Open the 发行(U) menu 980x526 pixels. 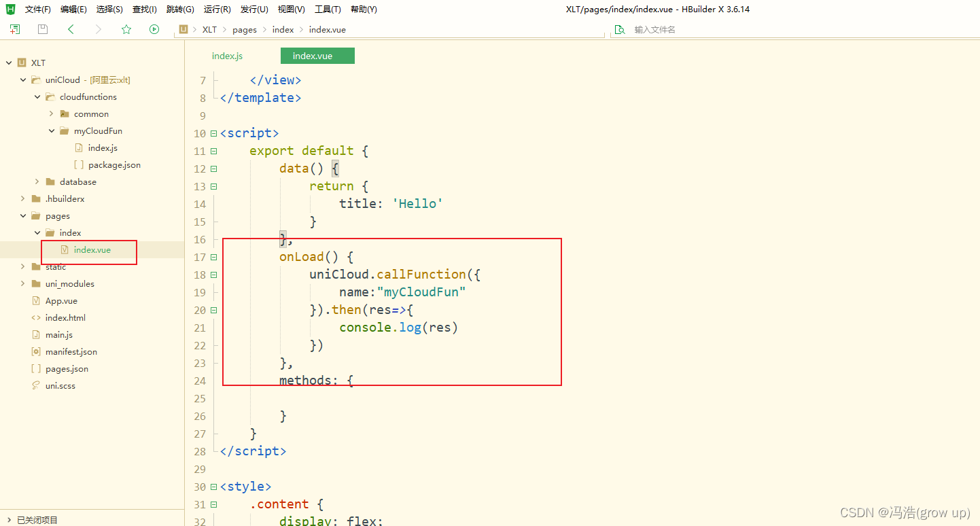(x=254, y=10)
